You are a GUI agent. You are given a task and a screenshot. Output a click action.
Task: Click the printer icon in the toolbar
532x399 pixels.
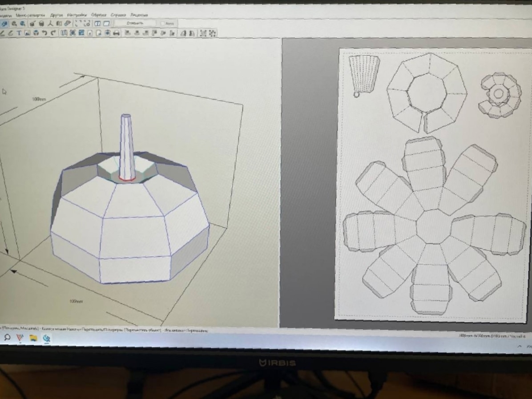click(x=116, y=33)
